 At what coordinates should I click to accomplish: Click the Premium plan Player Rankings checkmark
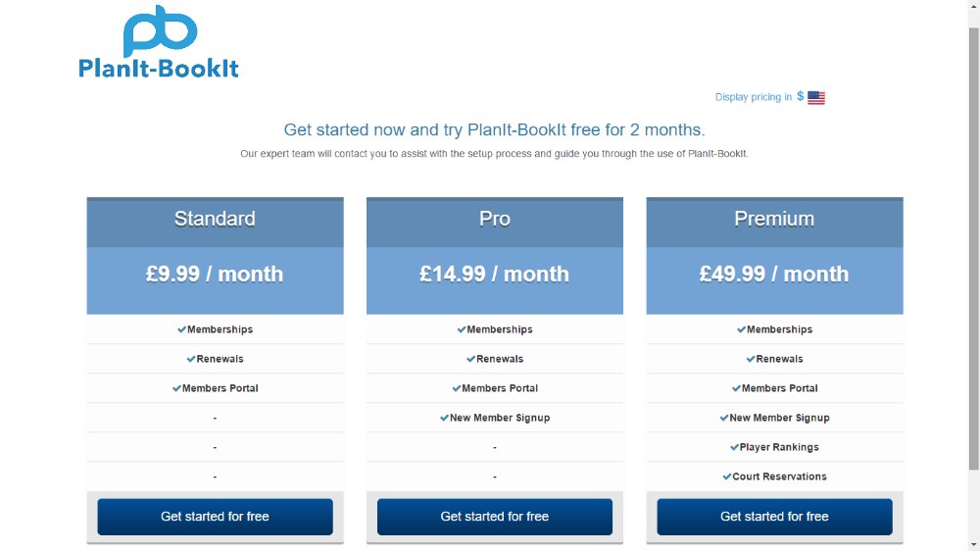point(734,446)
